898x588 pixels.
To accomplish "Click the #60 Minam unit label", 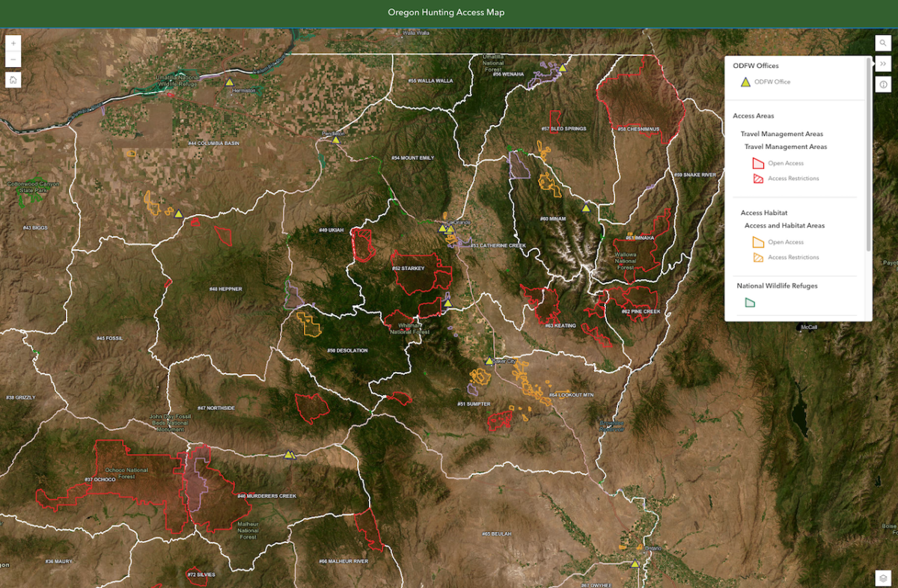I will [x=553, y=218].
